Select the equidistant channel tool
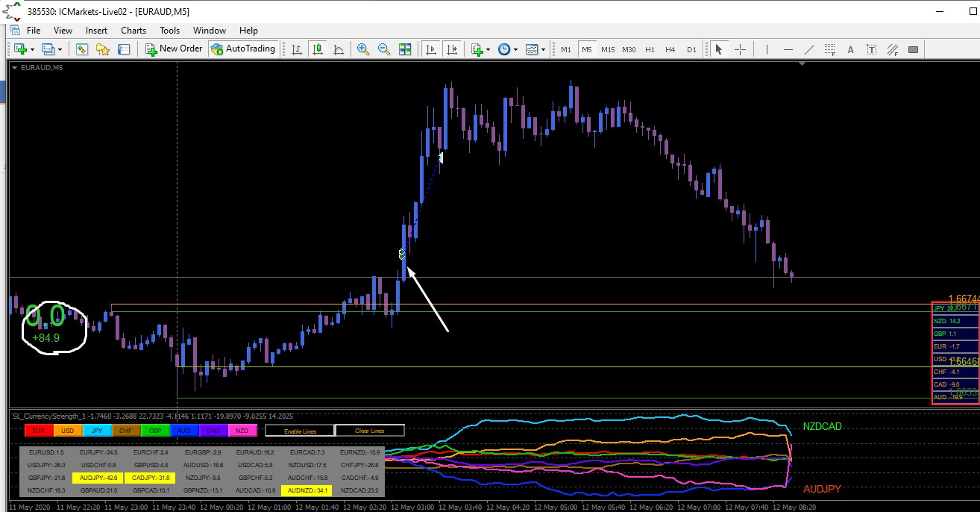The width and height of the screenshot is (980, 512). [892, 49]
